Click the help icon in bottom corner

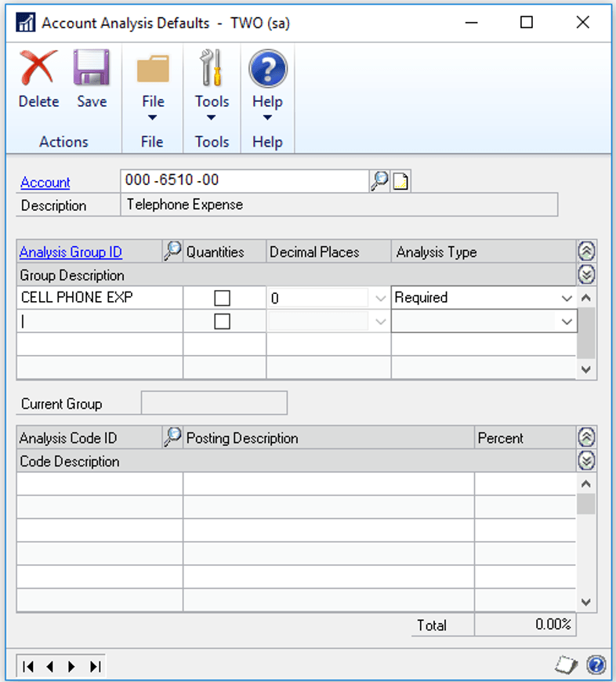click(596, 666)
